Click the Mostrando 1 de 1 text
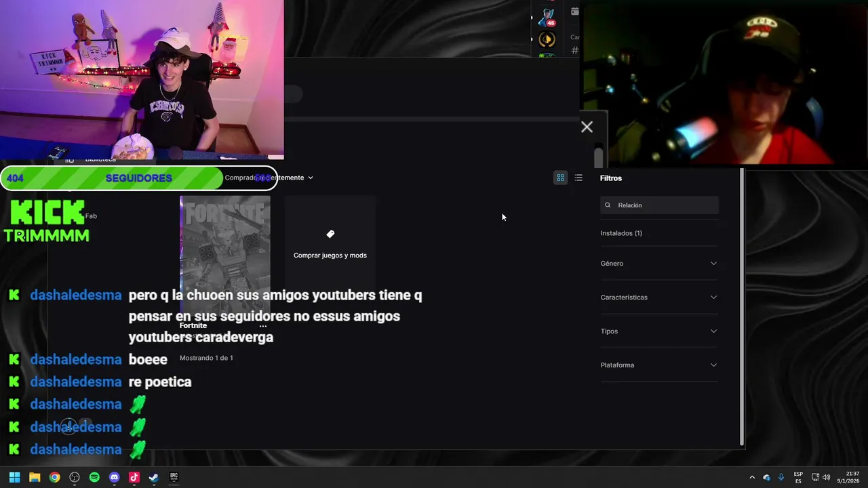 tap(206, 358)
